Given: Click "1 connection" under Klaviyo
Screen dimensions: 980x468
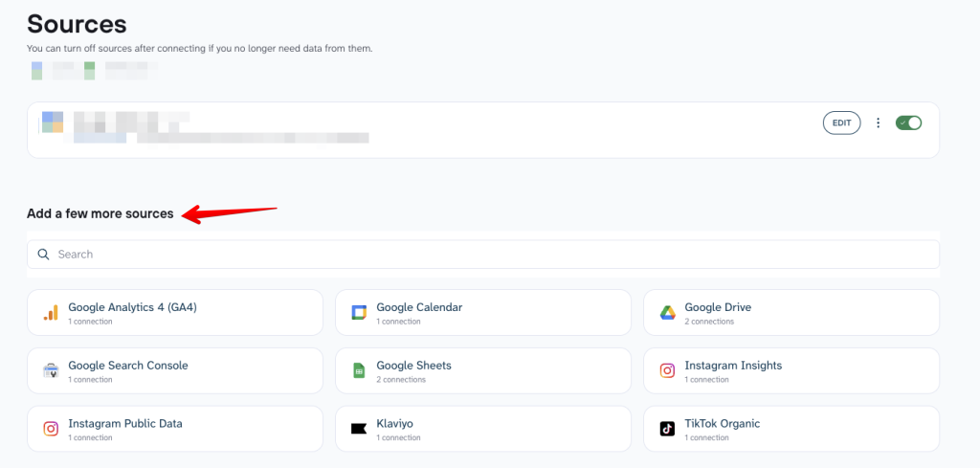Looking at the screenshot, I should (399, 438).
